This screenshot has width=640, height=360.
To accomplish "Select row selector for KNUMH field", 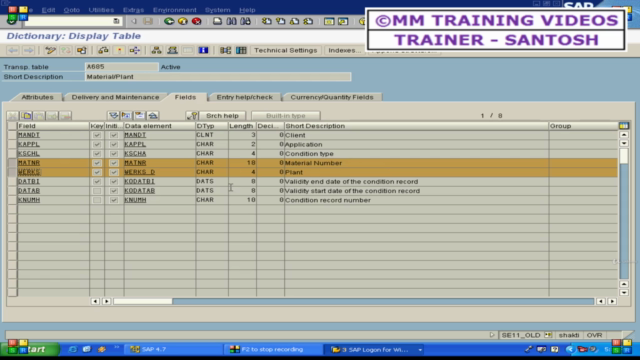I will (x=12, y=200).
